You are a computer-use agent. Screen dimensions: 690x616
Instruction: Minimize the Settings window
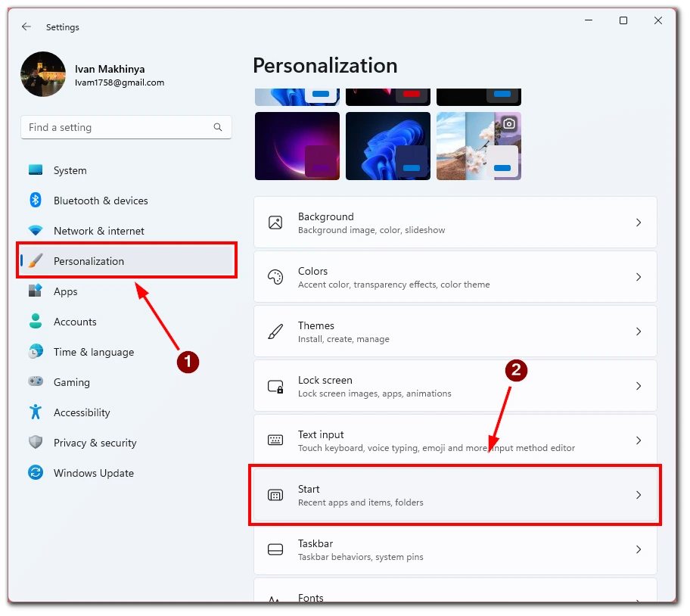pyautogui.click(x=589, y=20)
